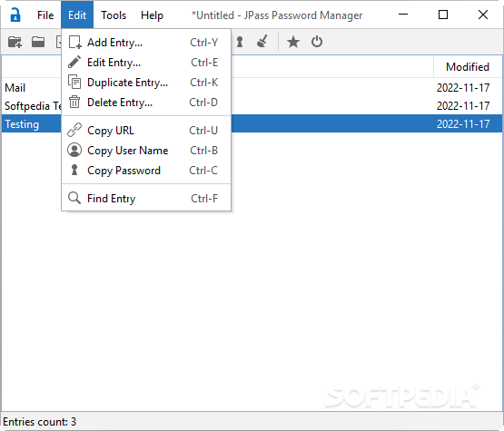Choose Duplicate Entry... menu item
Viewport: 504px width, 431px height.
click(x=146, y=83)
